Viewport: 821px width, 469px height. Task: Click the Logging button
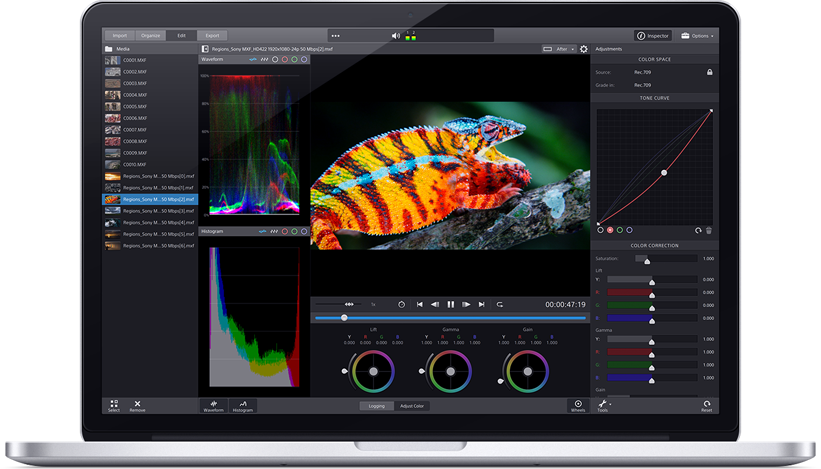point(376,406)
